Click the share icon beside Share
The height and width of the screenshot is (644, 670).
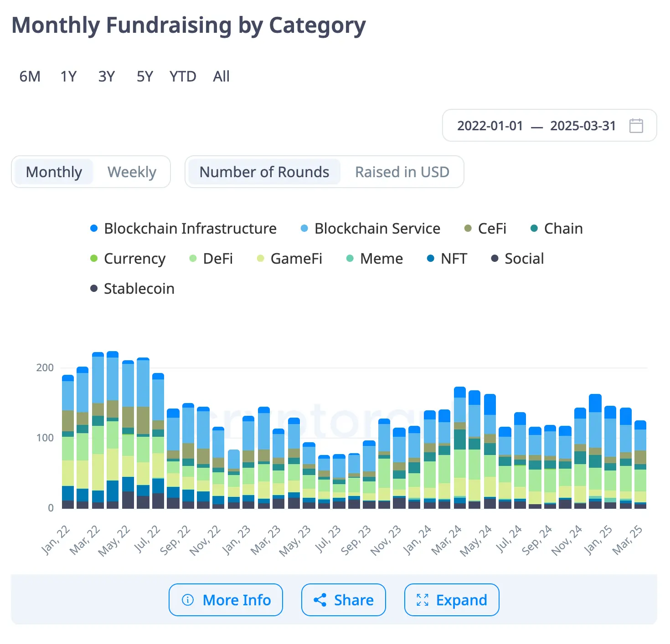pyautogui.click(x=320, y=600)
